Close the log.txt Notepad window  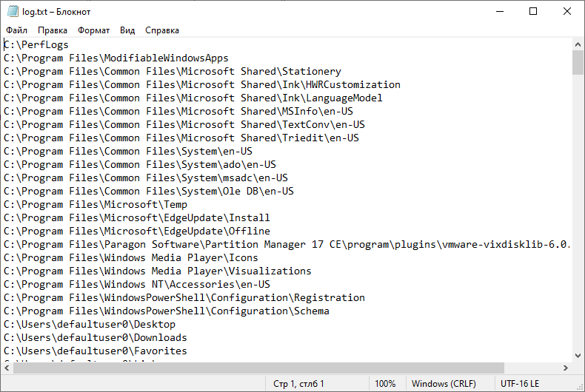[x=567, y=12]
